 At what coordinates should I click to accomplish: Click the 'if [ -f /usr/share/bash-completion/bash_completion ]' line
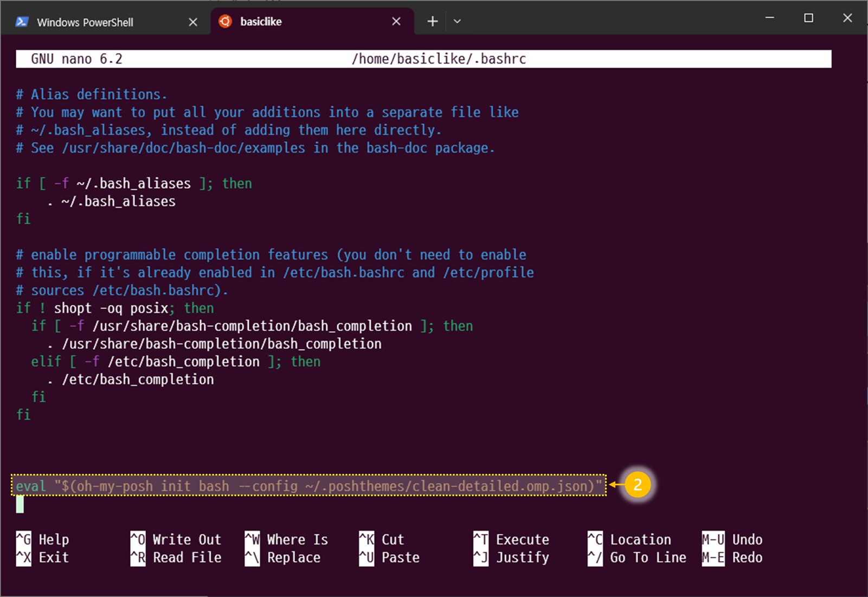pyautogui.click(x=252, y=326)
